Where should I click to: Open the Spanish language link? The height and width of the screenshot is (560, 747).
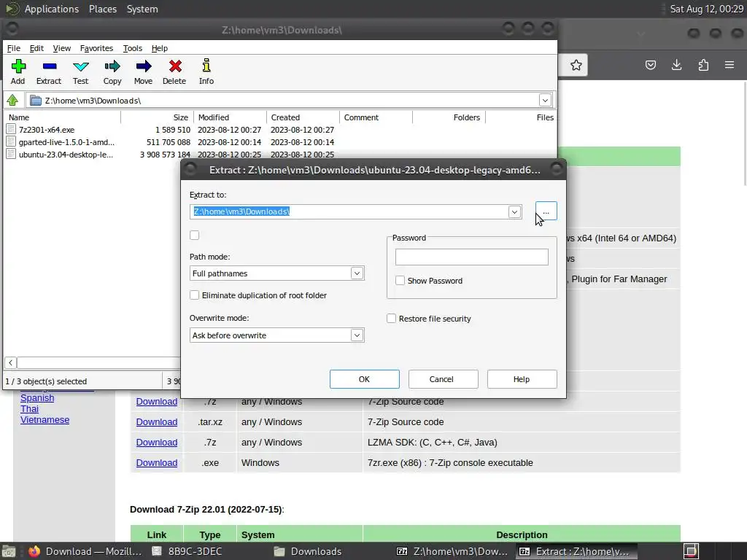(37, 398)
